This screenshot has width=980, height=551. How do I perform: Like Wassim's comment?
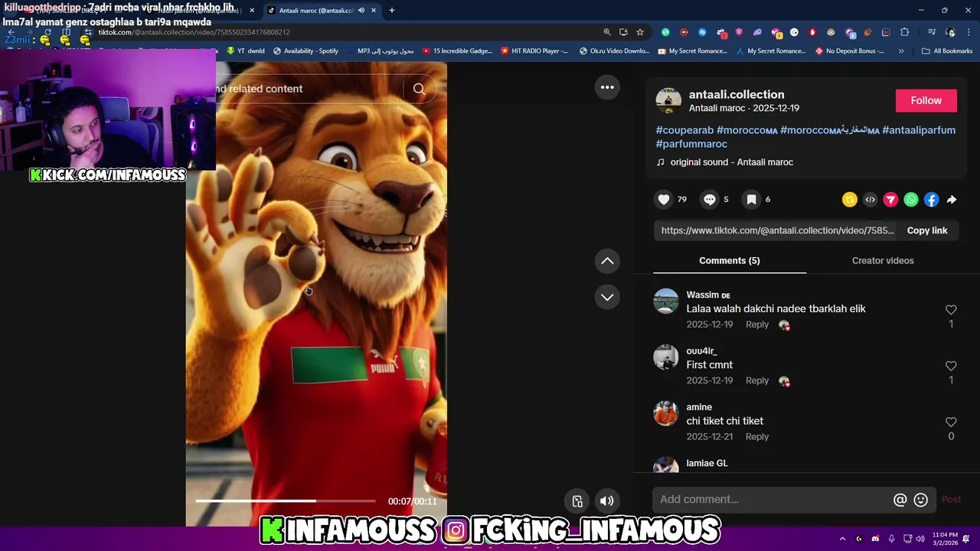951,310
